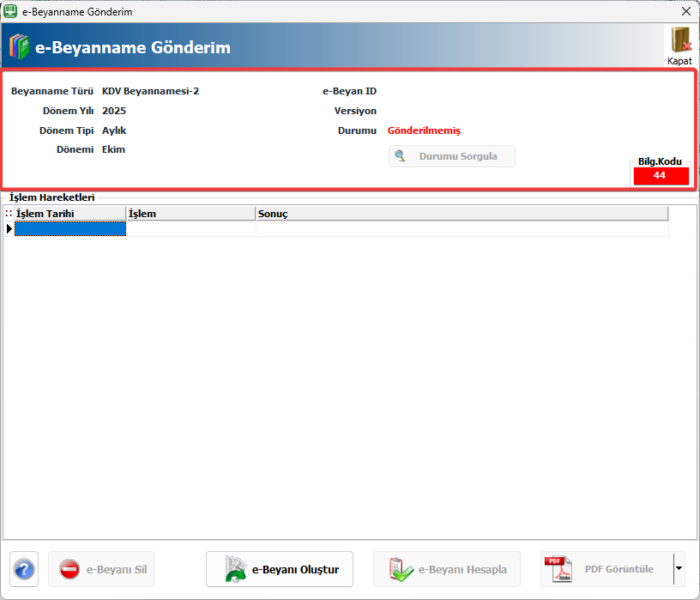Screen dimensions: 700x600
Task: Click the Gönderilmemiş status text
Action: [424, 130]
